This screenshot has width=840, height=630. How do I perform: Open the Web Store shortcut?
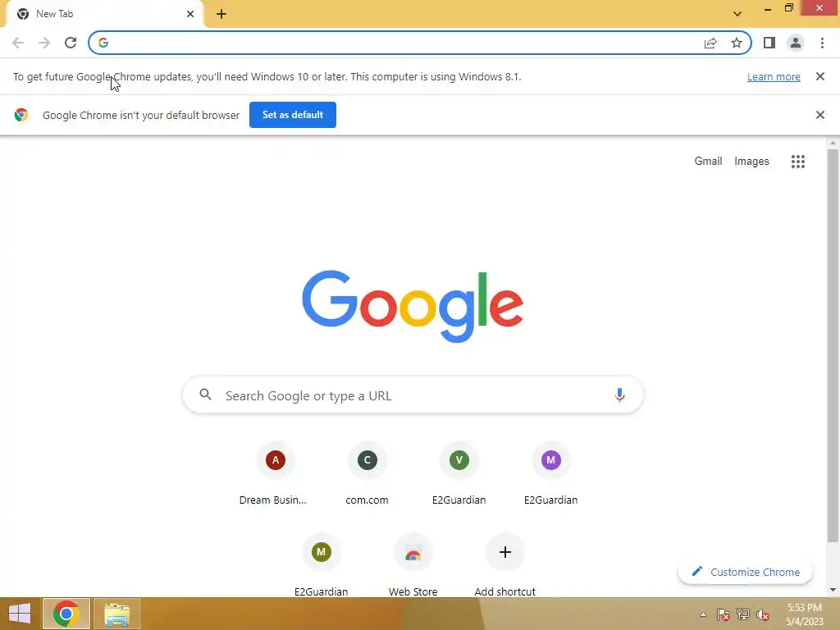pos(413,565)
